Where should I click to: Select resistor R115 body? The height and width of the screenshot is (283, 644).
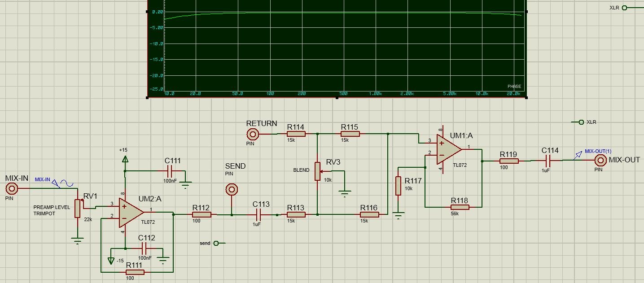point(350,134)
